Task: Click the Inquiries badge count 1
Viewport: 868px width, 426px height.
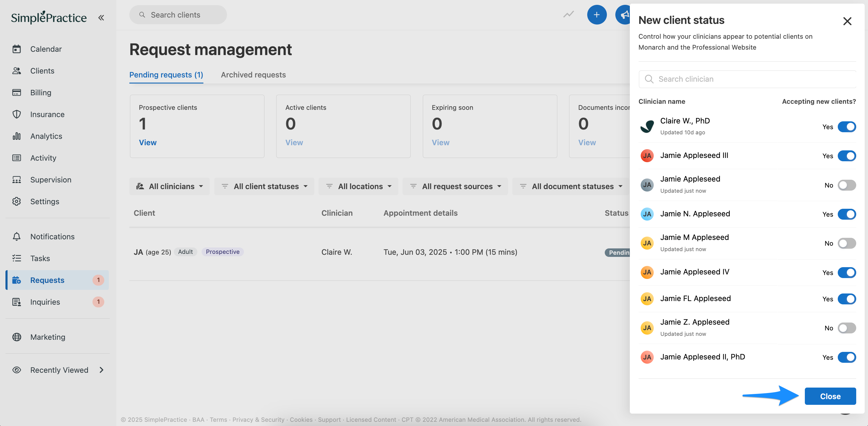Action: tap(99, 302)
